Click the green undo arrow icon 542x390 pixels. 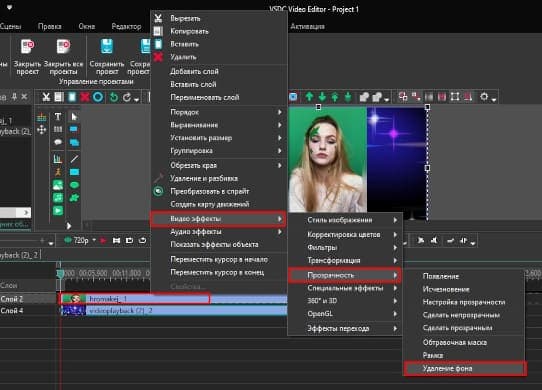point(113,98)
